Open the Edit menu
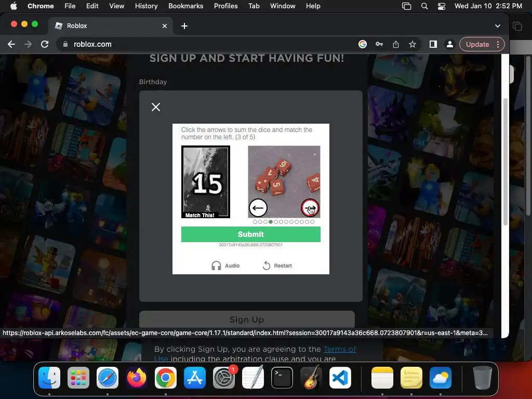 [92, 6]
